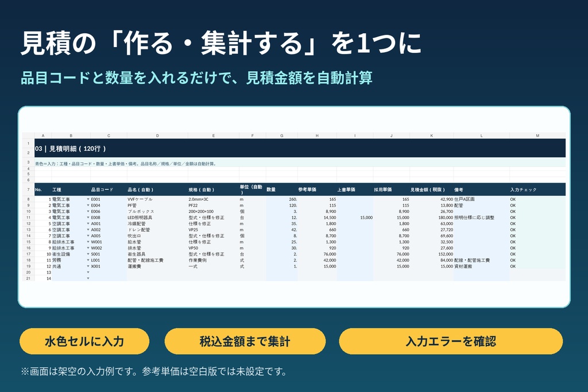
Task: Click the 見積金額(税抜) column header cell
Action: [432, 189]
